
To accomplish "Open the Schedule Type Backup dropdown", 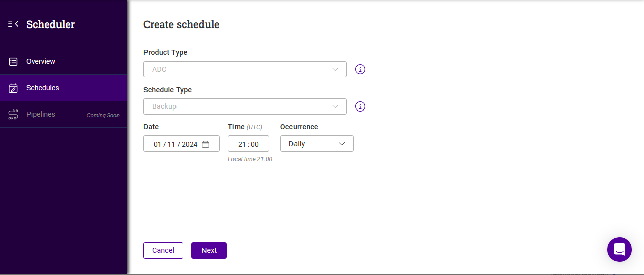I will tap(245, 106).
